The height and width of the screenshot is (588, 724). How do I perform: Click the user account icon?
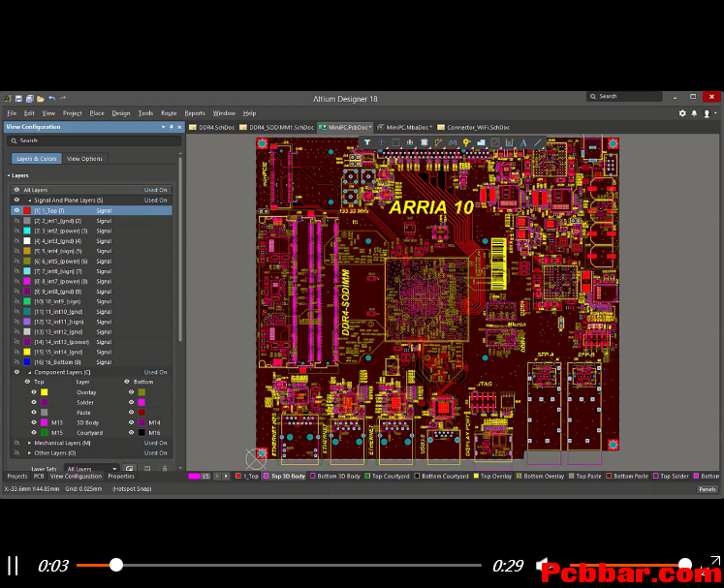707,113
